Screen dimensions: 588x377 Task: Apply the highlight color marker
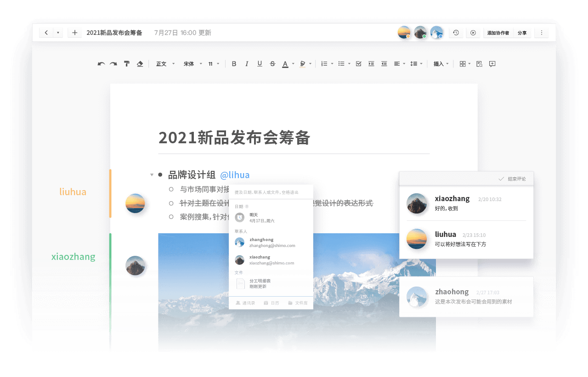coord(302,64)
